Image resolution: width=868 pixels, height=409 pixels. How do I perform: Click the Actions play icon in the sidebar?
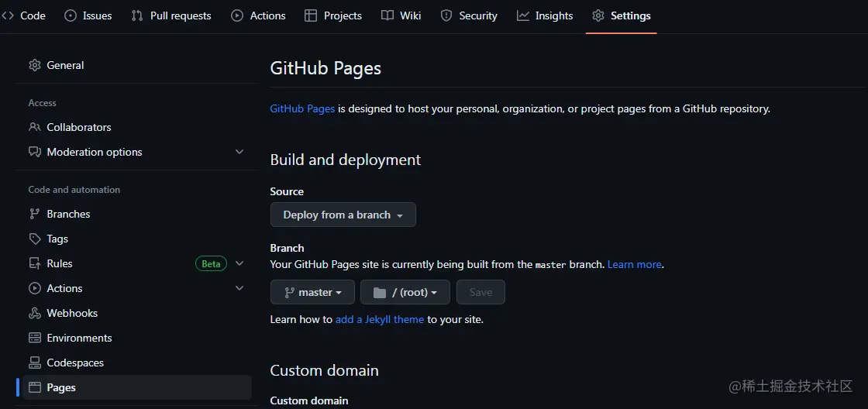pos(35,288)
